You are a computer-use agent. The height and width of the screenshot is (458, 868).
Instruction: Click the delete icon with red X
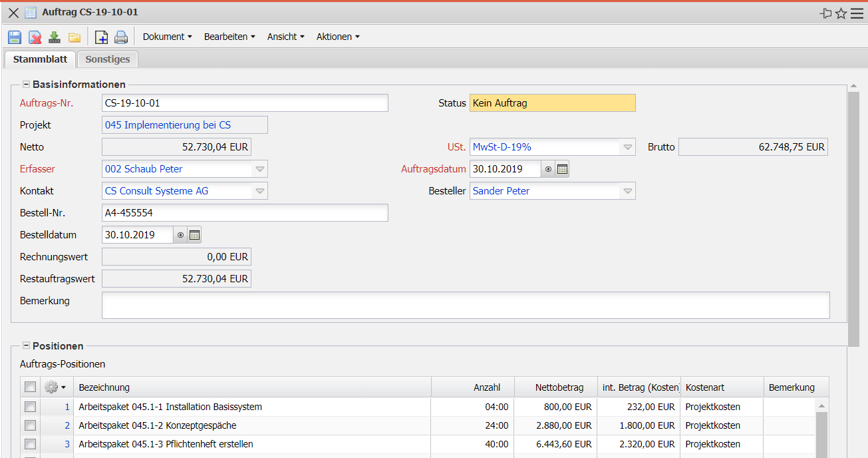tap(35, 37)
